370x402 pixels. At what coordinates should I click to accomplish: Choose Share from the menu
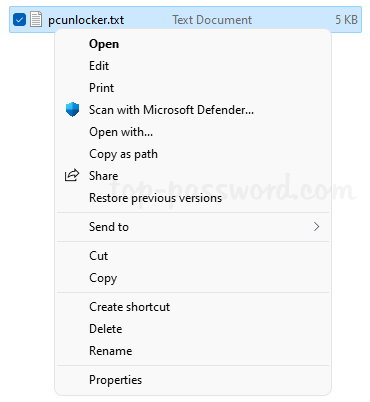coord(193,176)
